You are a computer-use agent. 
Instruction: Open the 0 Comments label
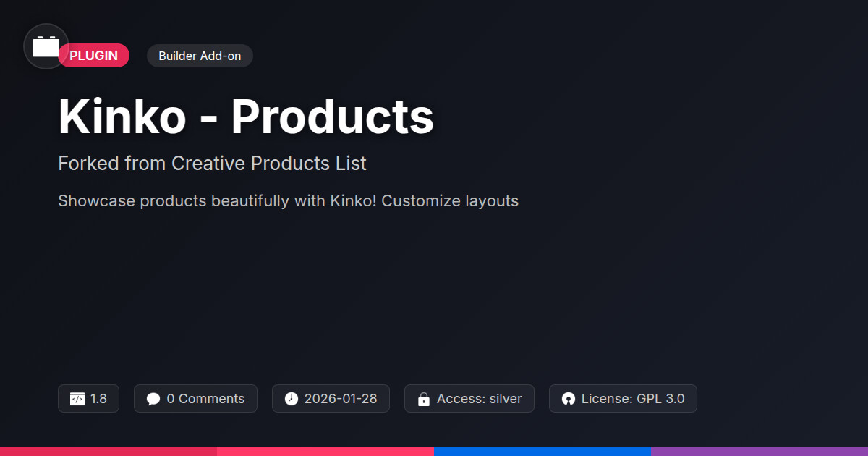(205, 399)
